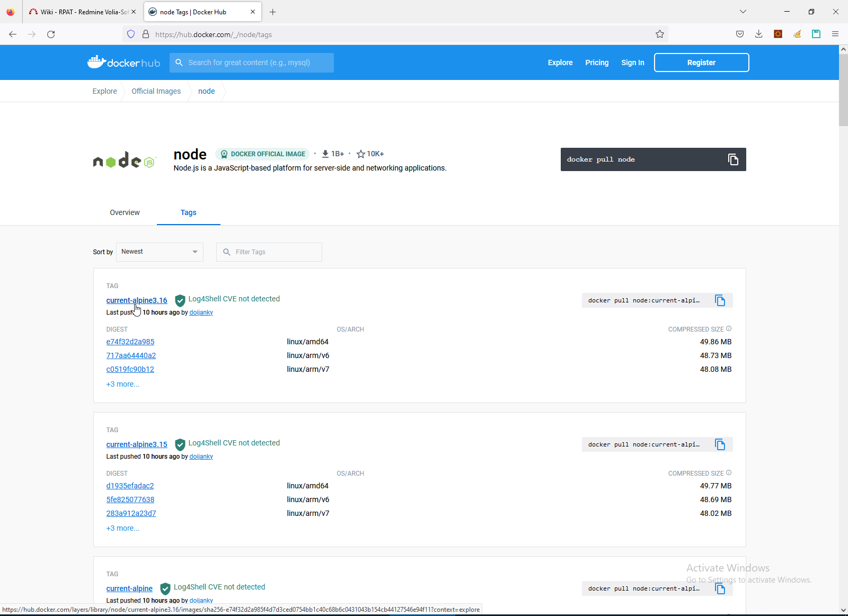This screenshot has height=616, width=848.
Task: Copy the main docker pull node command
Action: click(x=733, y=159)
